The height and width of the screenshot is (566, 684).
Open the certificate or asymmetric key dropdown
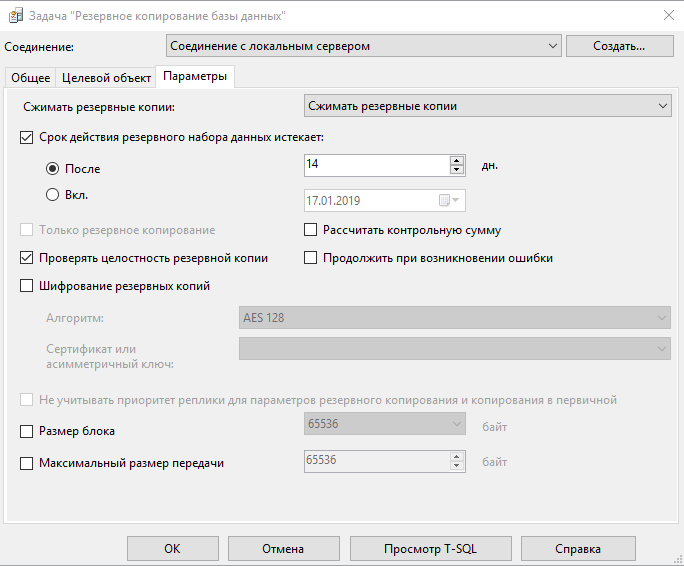455,349
